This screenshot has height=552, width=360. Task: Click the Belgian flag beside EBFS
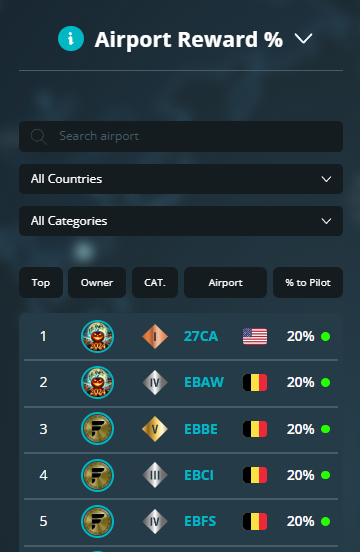[255, 521]
